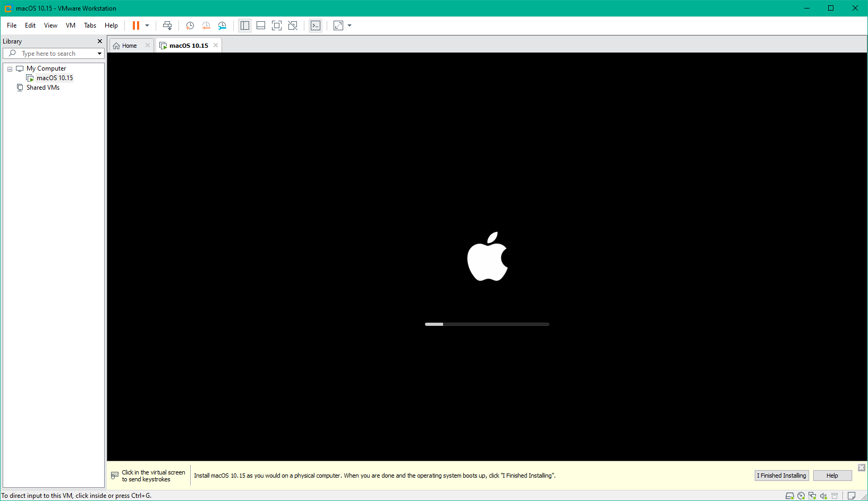
Task: Click the I Finished Installing button
Action: (x=781, y=476)
